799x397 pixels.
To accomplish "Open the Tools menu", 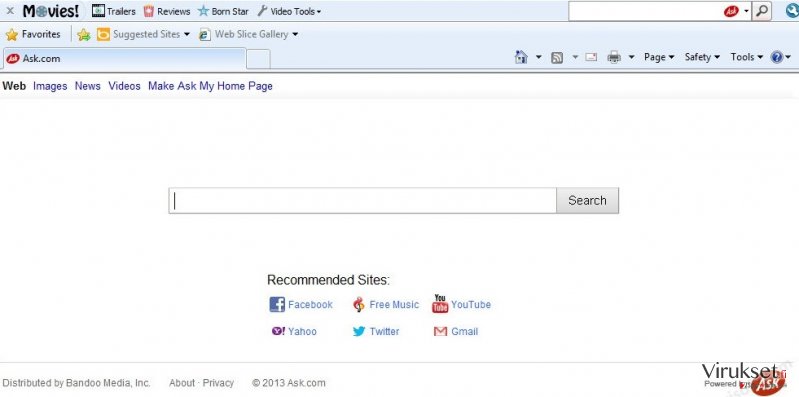I will pyautogui.click(x=747, y=57).
